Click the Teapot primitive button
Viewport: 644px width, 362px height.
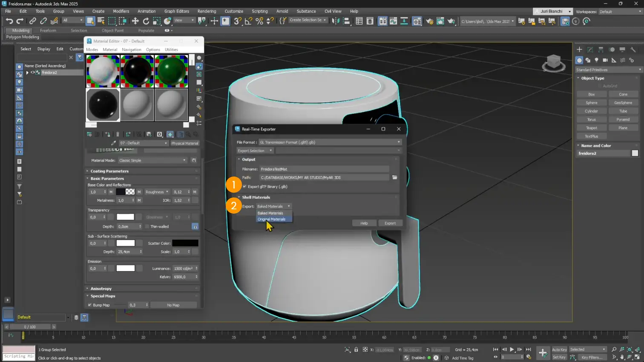(x=592, y=128)
